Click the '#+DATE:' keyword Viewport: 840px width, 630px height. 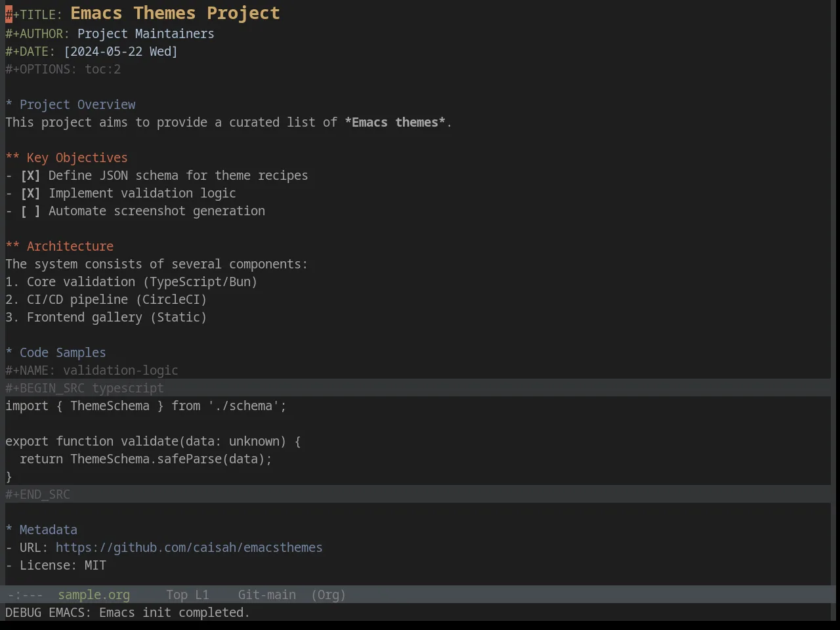pos(30,52)
